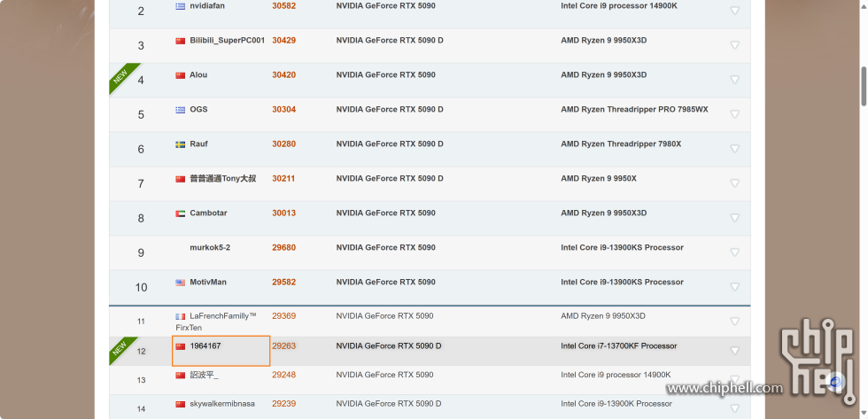868x419 pixels.
Task: Open user profile murkok5-2
Action: (x=210, y=247)
